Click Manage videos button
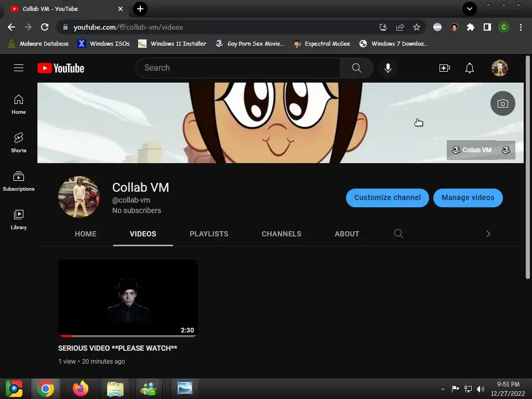Image resolution: width=532 pixels, height=399 pixels. 468,197
